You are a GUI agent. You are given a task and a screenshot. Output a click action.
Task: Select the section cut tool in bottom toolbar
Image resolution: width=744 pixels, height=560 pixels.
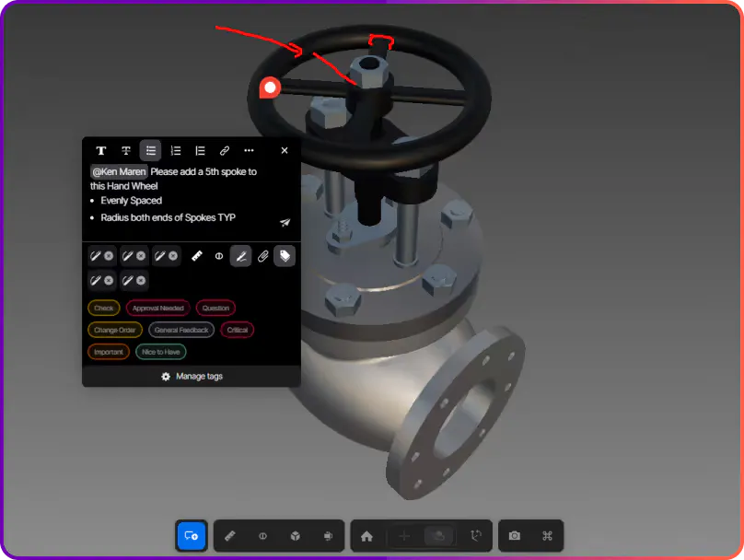[262, 536]
